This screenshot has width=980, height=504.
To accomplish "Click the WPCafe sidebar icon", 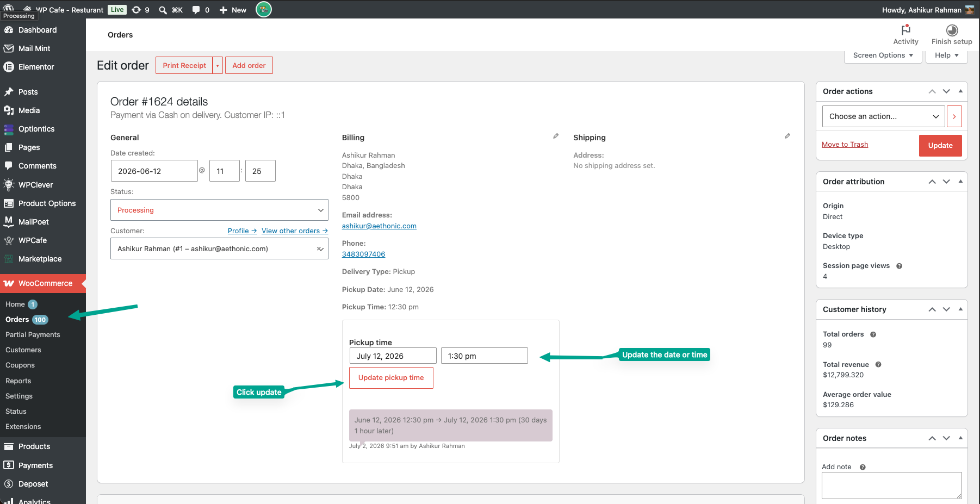I will [9, 240].
